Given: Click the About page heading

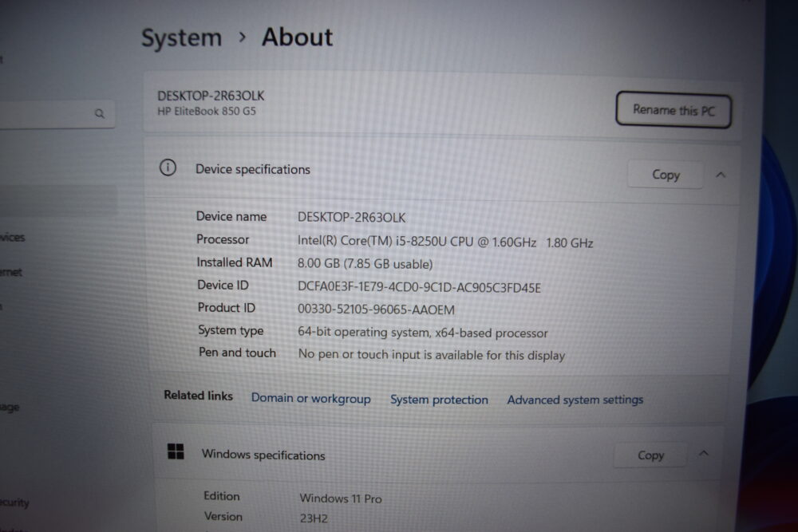Looking at the screenshot, I should tap(297, 37).
